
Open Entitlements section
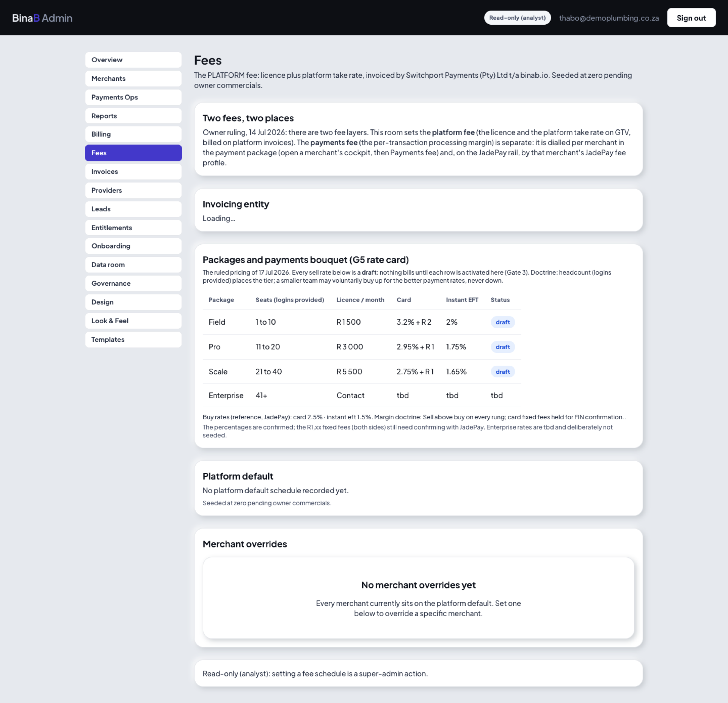[133, 228]
